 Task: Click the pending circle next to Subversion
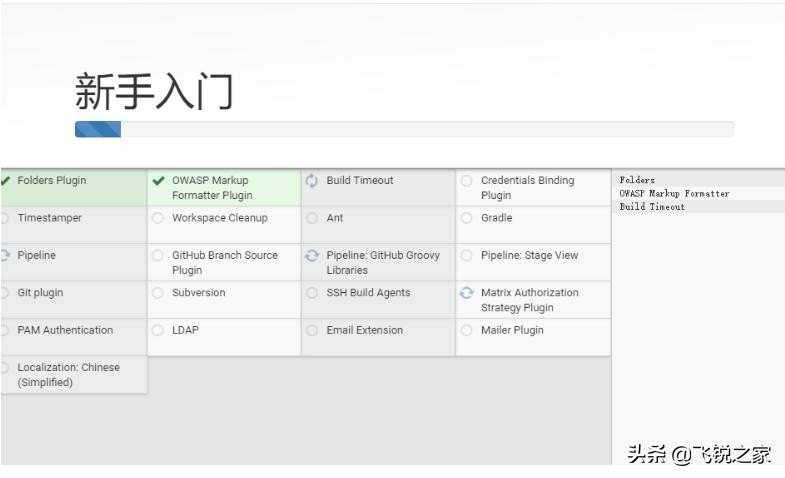click(x=158, y=293)
